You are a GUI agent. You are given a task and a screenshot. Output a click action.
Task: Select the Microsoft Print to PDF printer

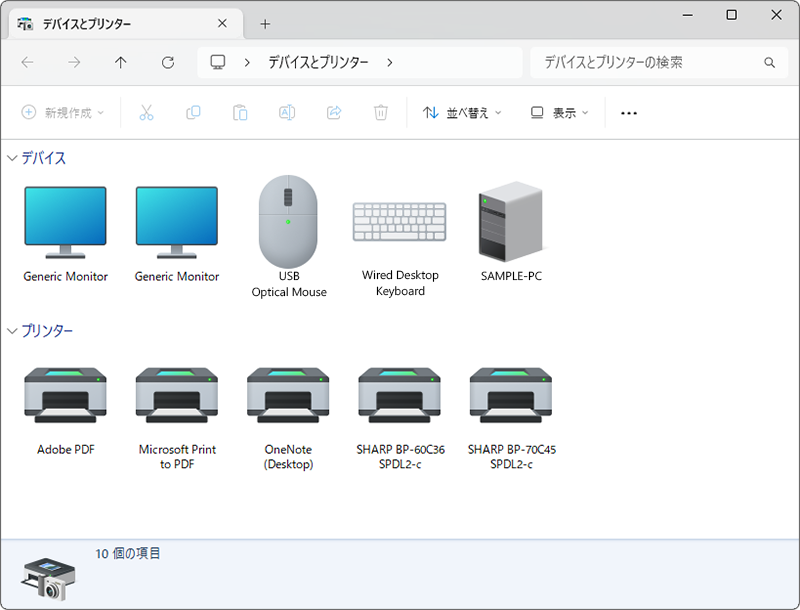[x=177, y=395]
